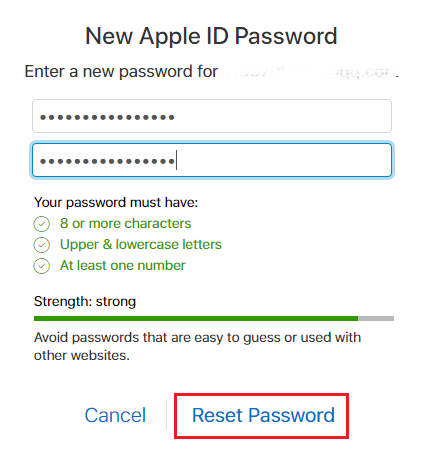Confirm with the Reset Password button
The height and width of the screenshot is (450, 432).
pos(262,416)
